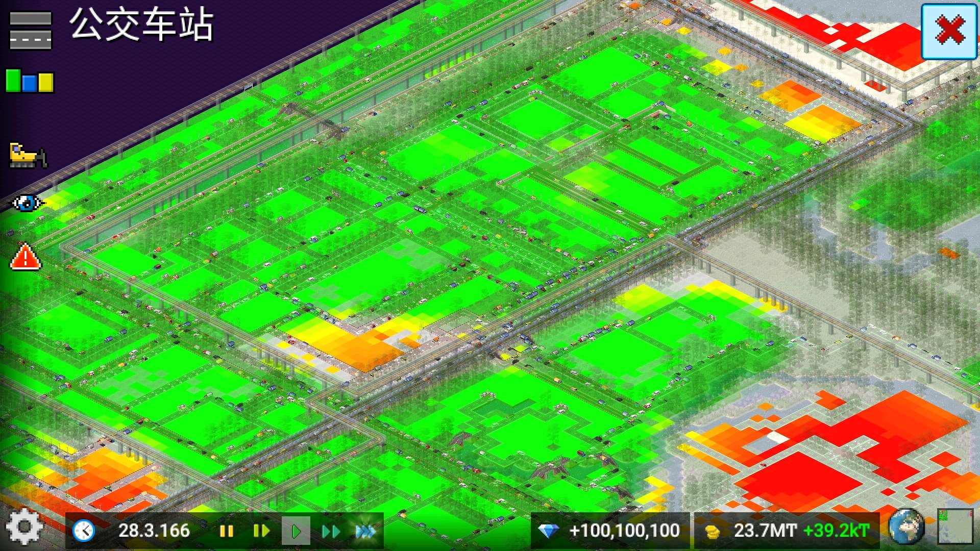Click the date display 28.3.166
The width and height of the screenshot is (980, 551).
(x=154, y=531)
